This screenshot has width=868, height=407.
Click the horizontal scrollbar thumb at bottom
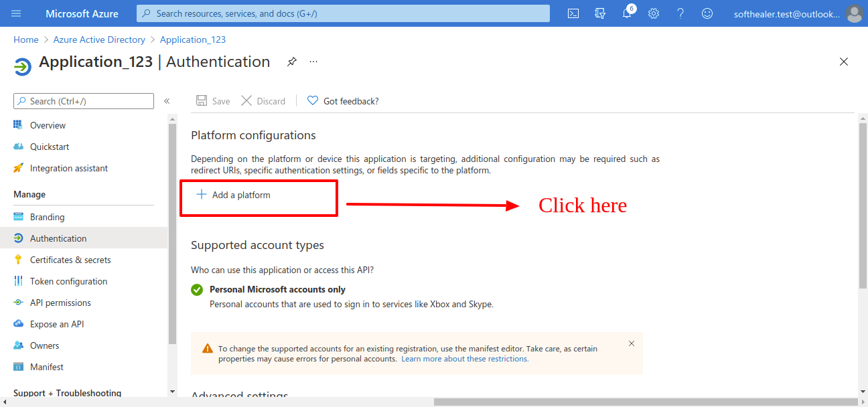click(644, 402)
